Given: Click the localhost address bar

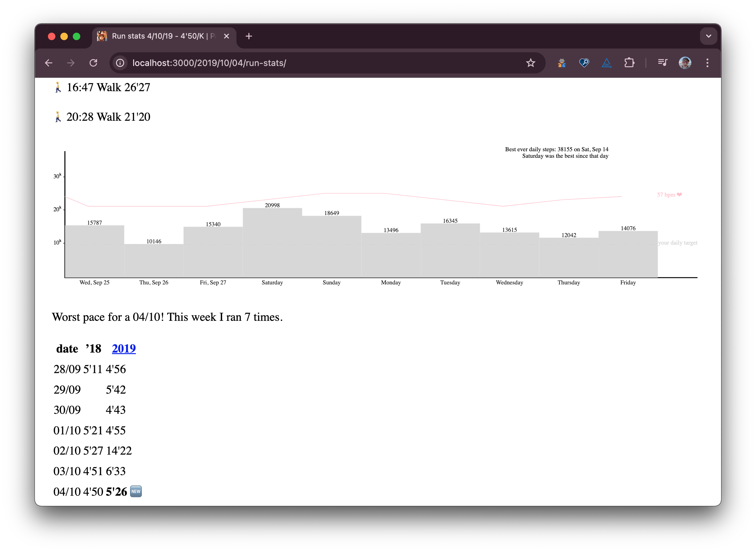Looking at the screenshot, I should (301, 63).
